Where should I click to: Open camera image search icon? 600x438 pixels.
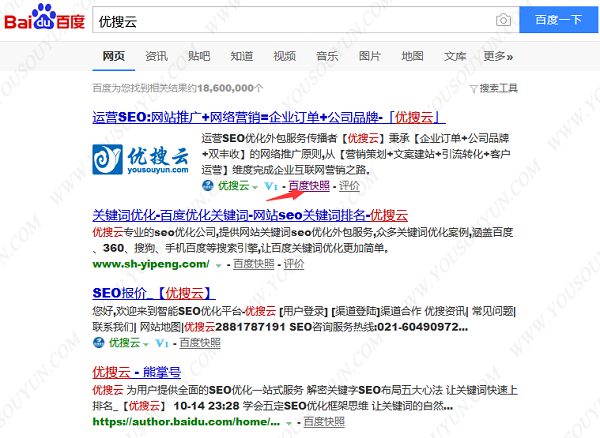pos(503,20)
